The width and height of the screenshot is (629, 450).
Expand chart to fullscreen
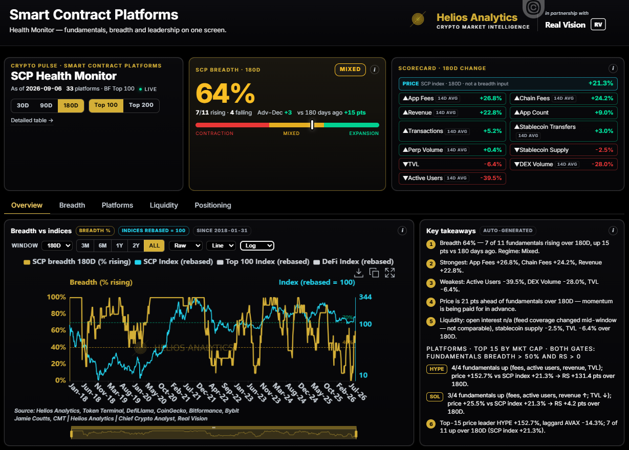(x=390, y=273)
